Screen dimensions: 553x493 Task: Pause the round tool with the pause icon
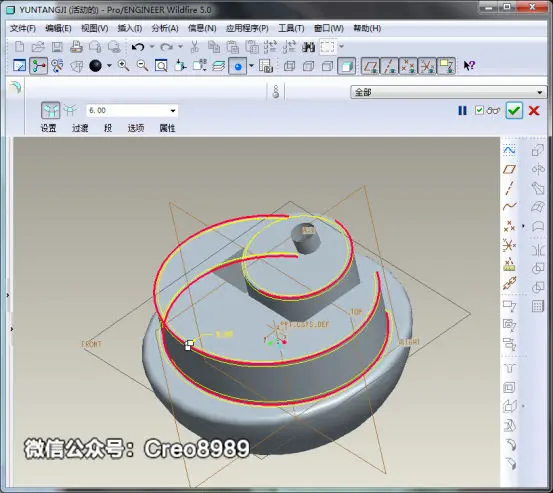pyautogui.click(x=462, y=111)
